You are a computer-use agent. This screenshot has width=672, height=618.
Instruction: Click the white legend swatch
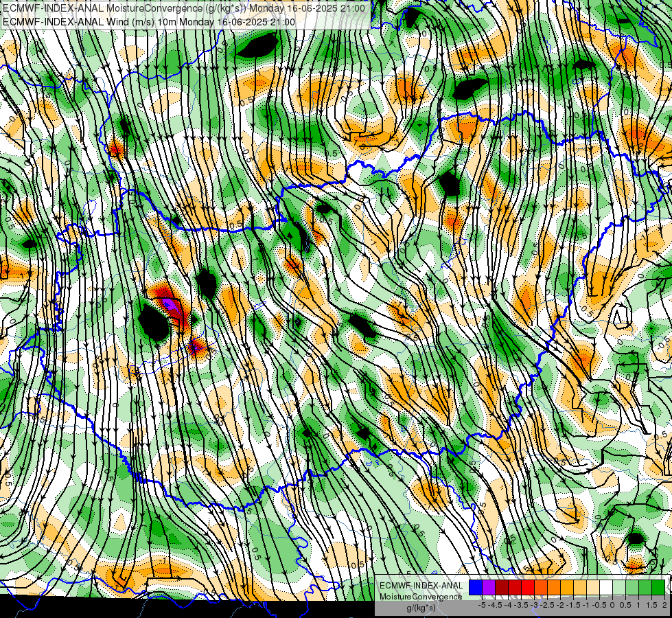pyautogui.click(x=606, y=588)
